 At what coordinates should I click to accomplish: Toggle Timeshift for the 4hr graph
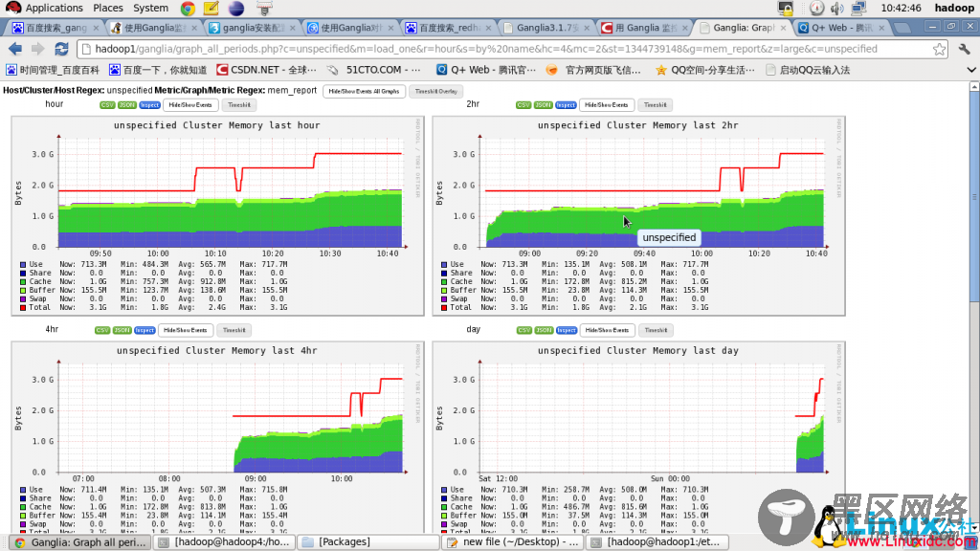pos(234,330)
